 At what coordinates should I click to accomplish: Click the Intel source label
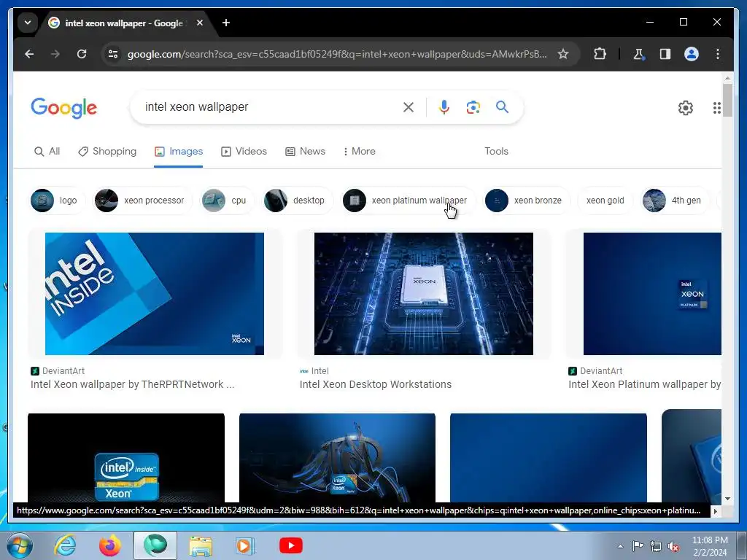point(314,371)
